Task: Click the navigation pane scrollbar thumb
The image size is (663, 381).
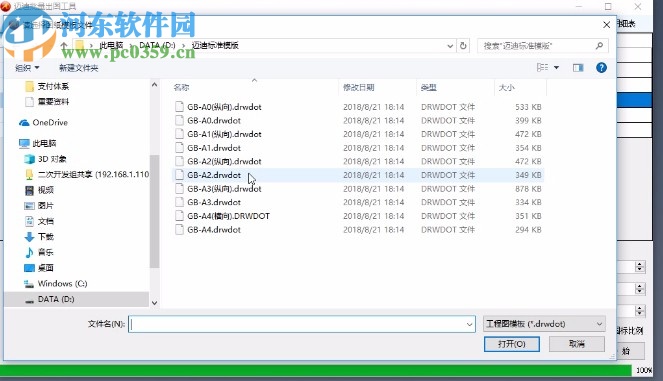Action: tap(154, 211)
